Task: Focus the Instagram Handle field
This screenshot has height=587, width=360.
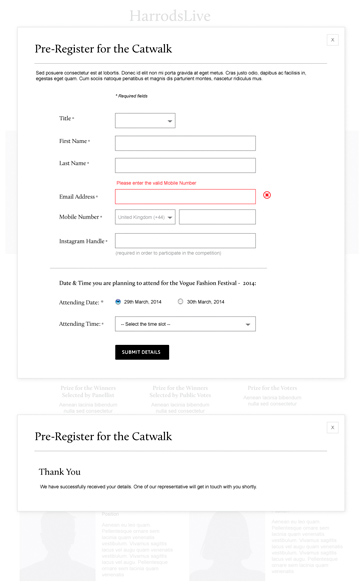Action: tap(185, 241)
